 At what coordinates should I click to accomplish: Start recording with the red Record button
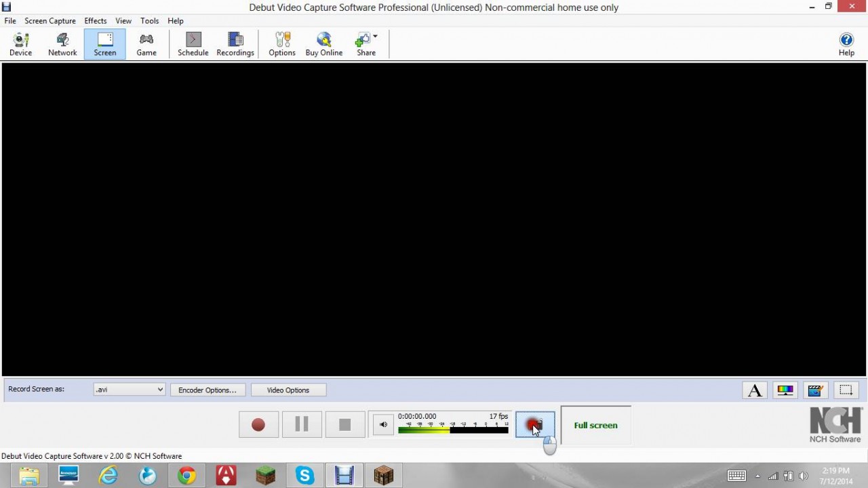point(258,425)
